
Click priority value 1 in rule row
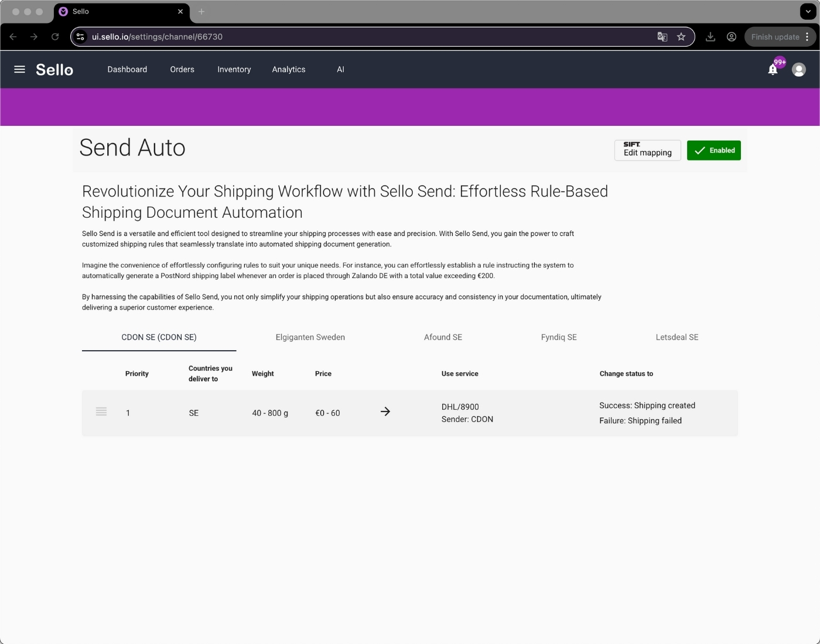pyautogui.click(x=128, y=413)
